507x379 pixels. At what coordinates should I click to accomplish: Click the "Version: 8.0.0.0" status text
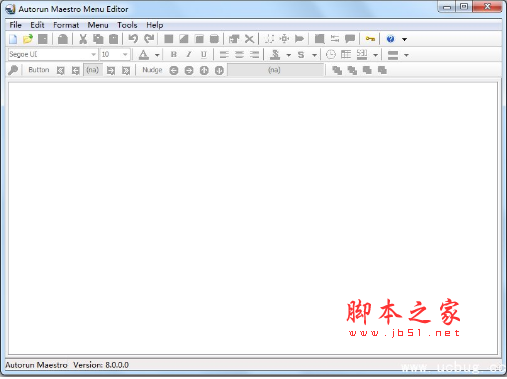[x=101, y=365]
